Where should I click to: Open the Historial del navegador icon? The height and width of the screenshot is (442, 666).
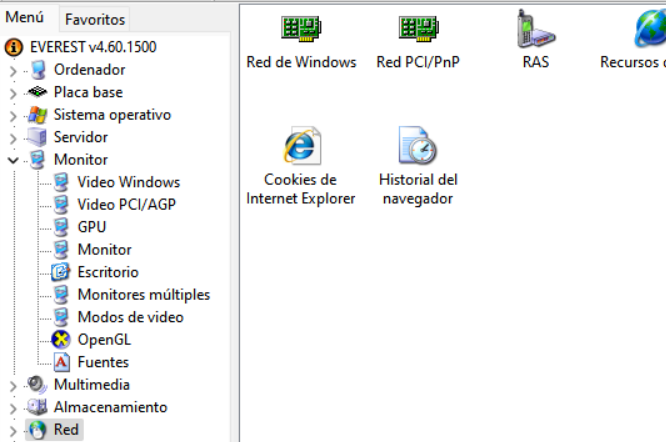418,146
